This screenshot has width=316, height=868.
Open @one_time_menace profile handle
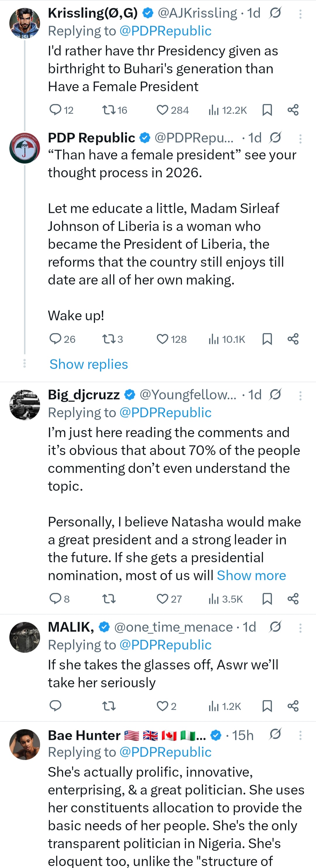click(x=173, y=627)
